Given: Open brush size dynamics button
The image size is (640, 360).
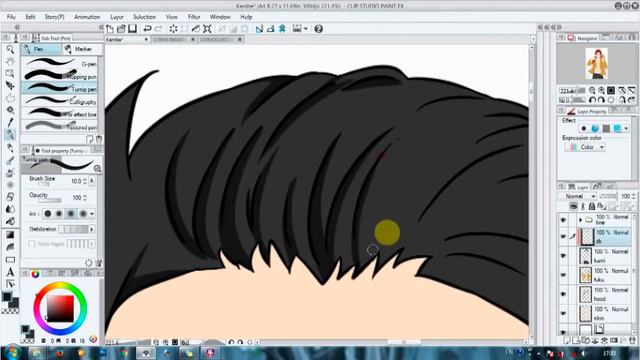Looking at the screenshot, I should click(x=92, y=181).
